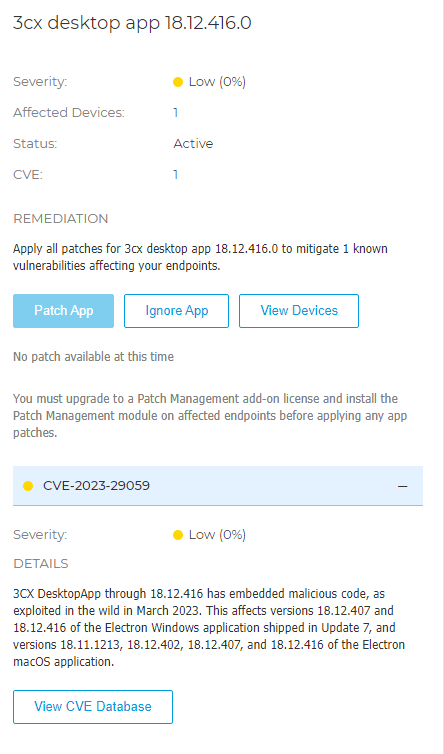
Task: Click the CVE description paragraph about malicious code
Action: 209,628
